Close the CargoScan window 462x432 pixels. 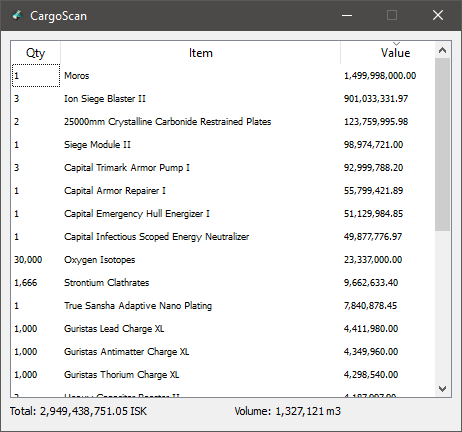click(438, 15)
